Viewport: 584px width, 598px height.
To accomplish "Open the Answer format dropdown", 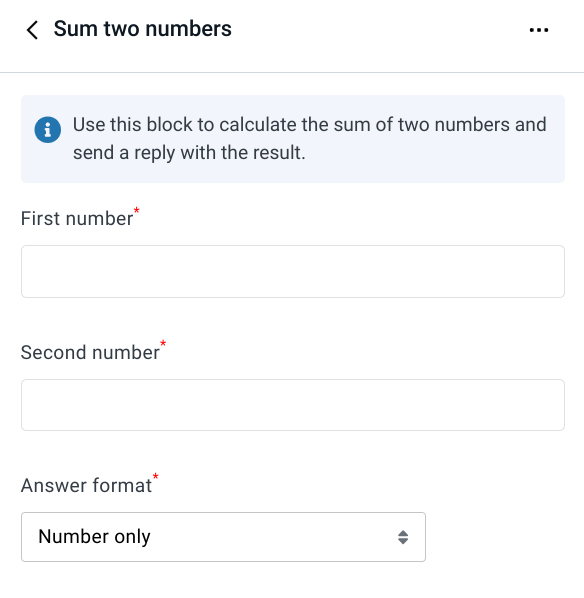I will click(x=223, y=537).
